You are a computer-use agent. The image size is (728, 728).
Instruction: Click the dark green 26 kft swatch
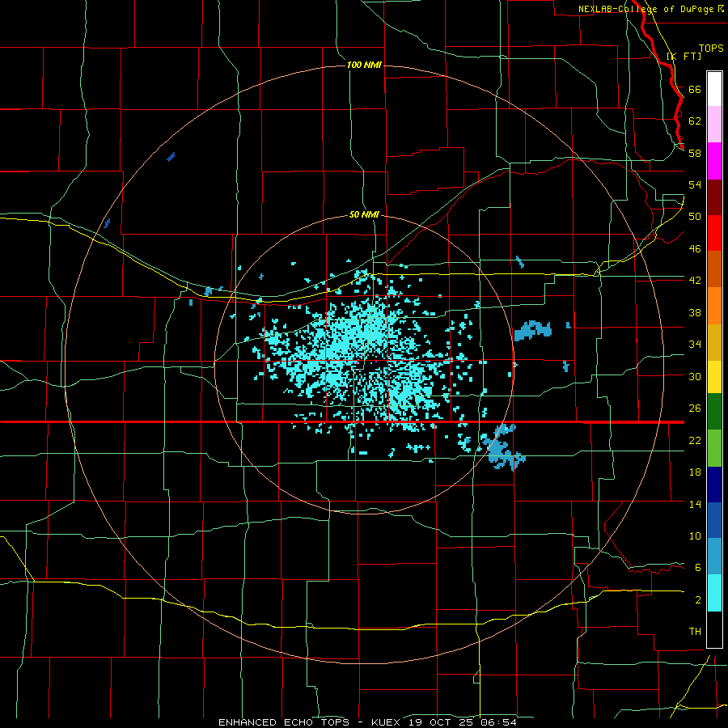point(714,412)
